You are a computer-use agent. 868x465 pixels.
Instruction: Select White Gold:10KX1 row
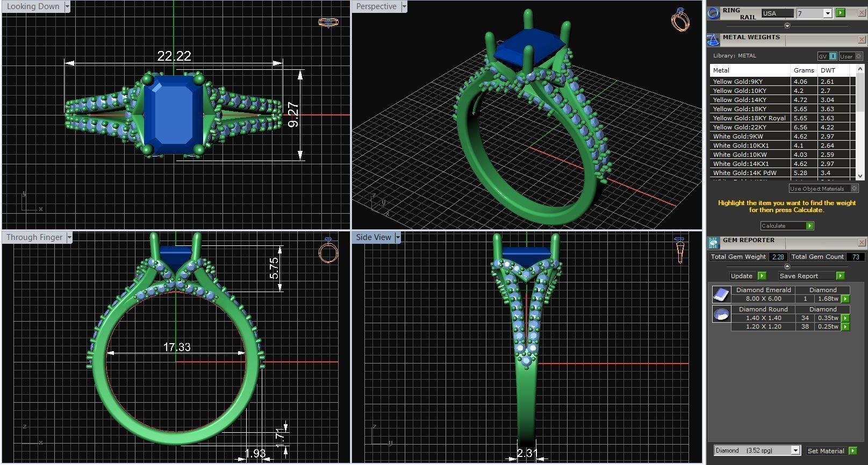point(783,146)
